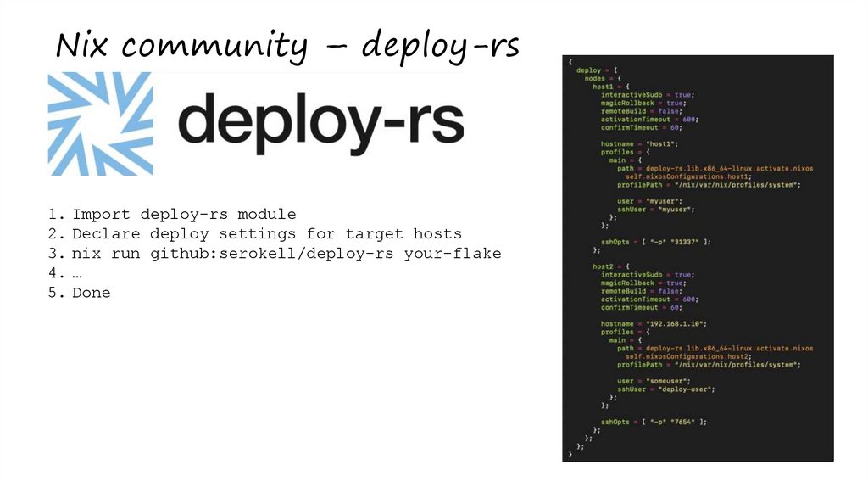Click 'activationTimeout = 600' under host2
Screen dimensions: 868x487
pyautogui.click(x=650, y=299)
